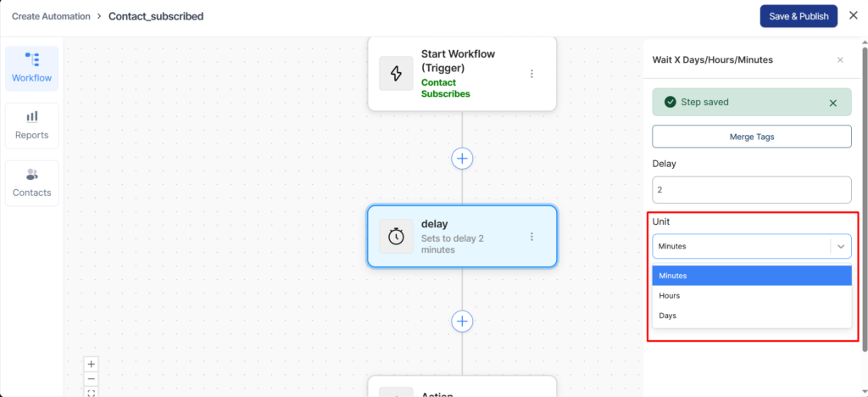The height and width of the screenshot is (397, 868).
Task: Zoom in on the workflow canvas
Action: click(x=92, y=364)
